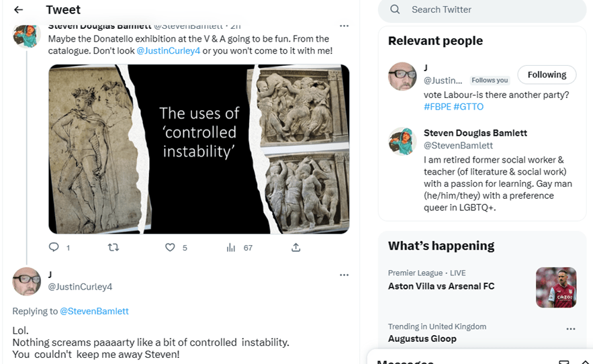The image size is (593, 364).
Task: Go back using the arrow next to Tweet
Action: coord(18,9)
